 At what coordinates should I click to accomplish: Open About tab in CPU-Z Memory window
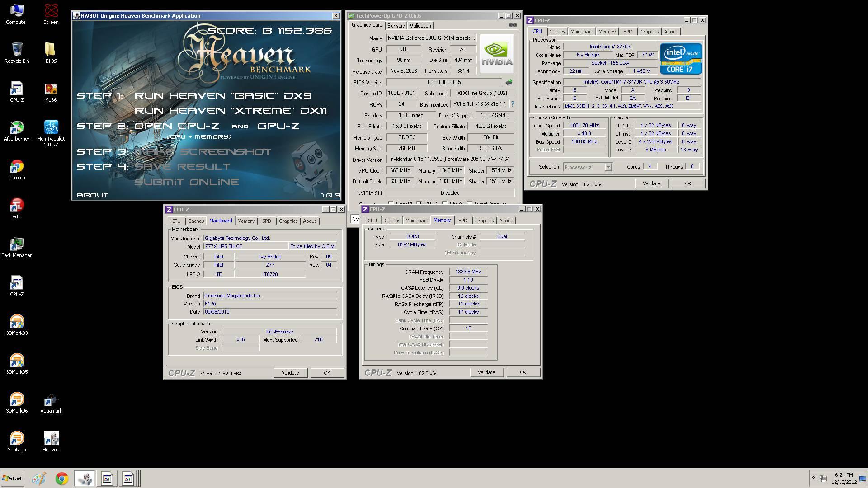tap(505, 221)
